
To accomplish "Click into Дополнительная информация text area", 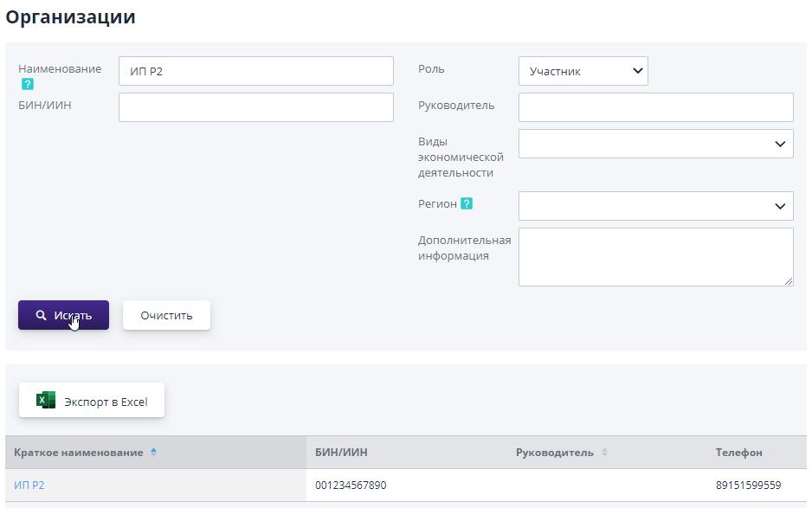I will pyautogui.click(x=655, y=256).
